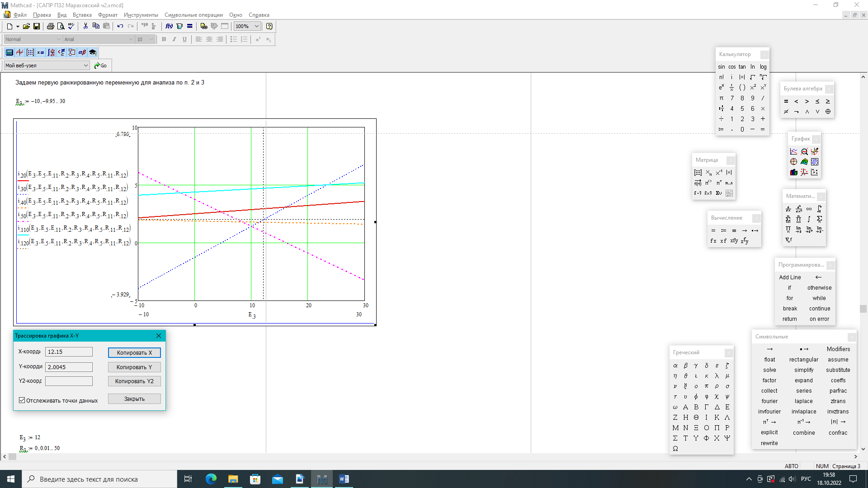Click the Print toolbar icon

[51, 26]
